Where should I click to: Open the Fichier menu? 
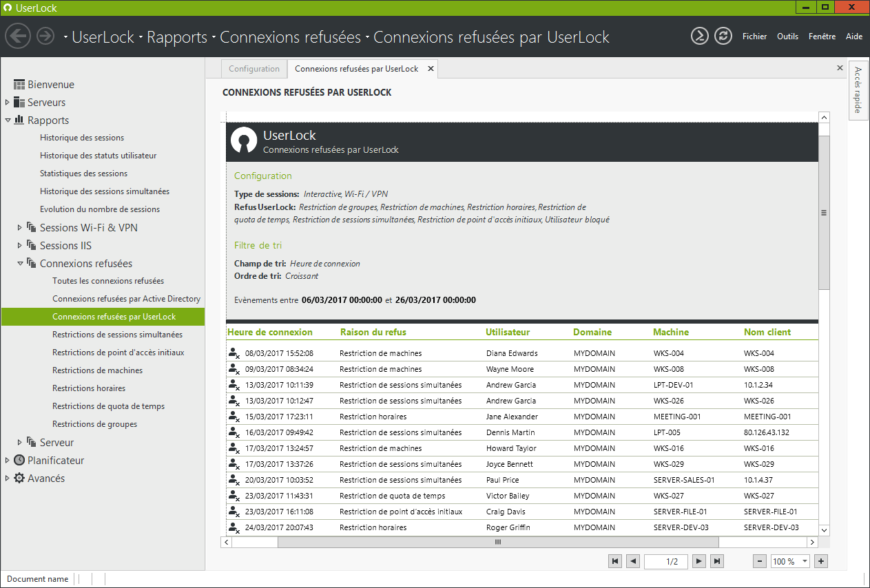(755, 36)
